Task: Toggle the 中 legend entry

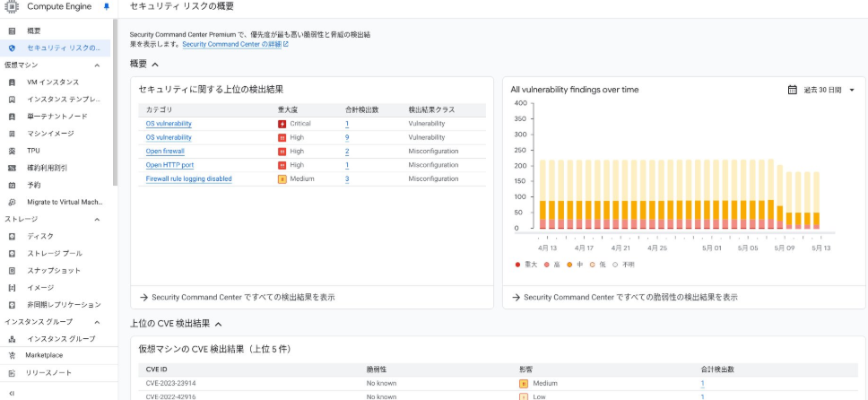Action: (575, 265)
